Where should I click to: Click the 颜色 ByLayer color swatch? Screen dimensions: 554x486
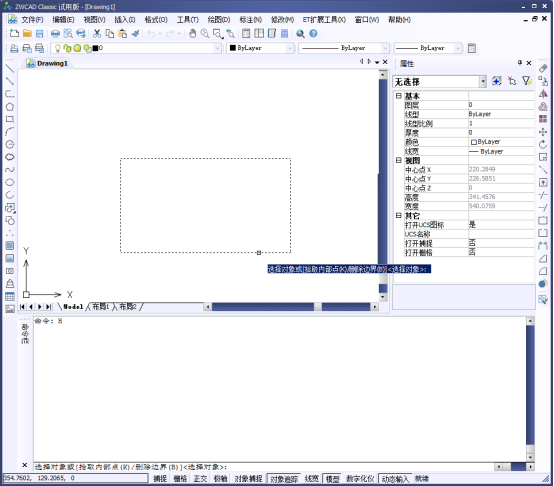[474, 142]
